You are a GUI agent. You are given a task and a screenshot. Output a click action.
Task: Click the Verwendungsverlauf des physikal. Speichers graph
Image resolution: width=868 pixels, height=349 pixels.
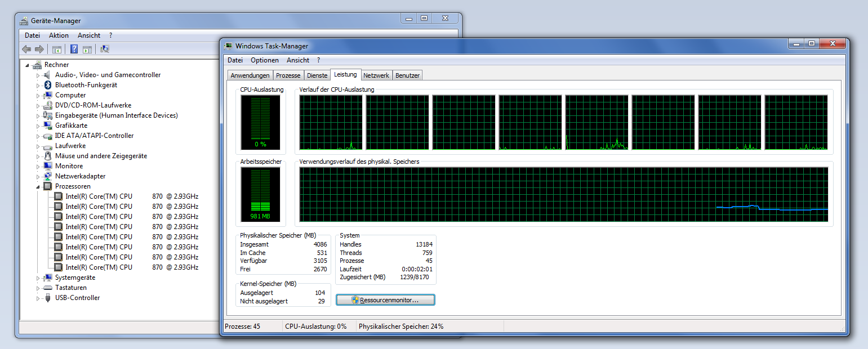[563, 194]
